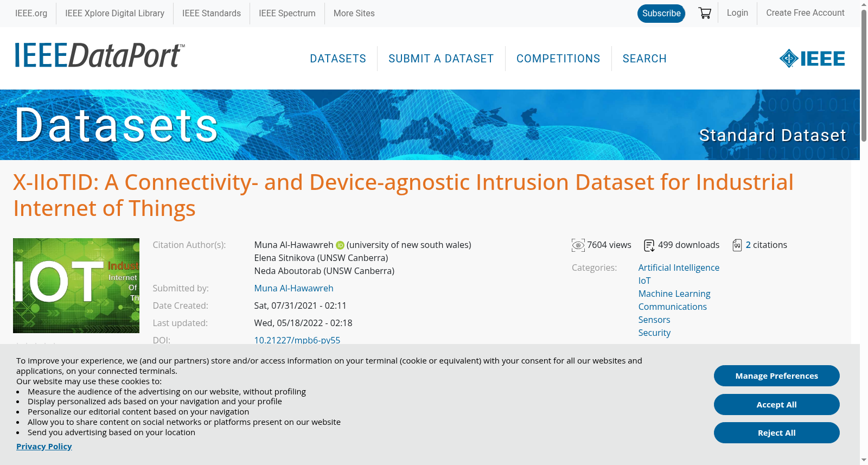868x465 pixels.
Task: Click Accept All cookies button
Action: [777, 405]
